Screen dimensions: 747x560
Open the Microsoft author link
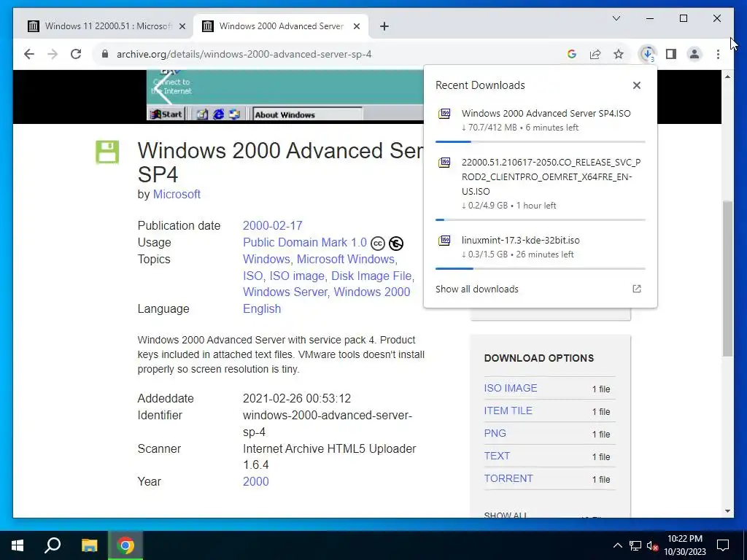coord(177,194)
